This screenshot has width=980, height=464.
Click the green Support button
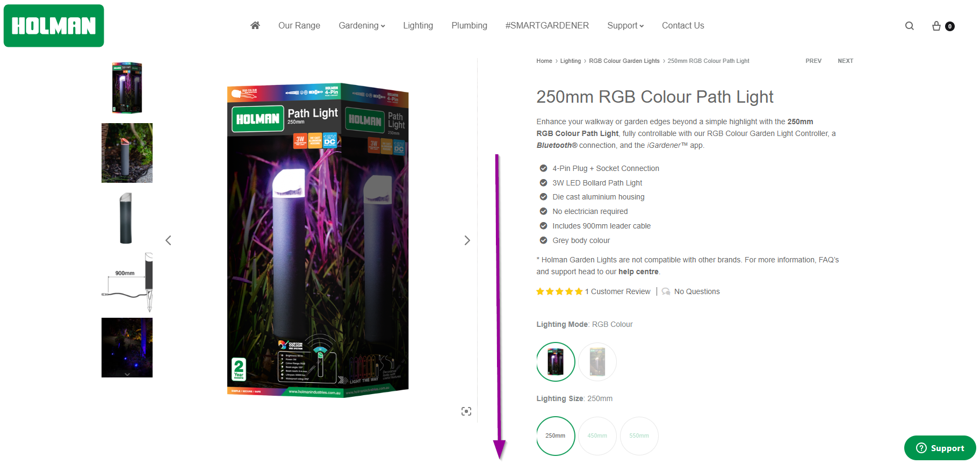[x=940, y=448]
